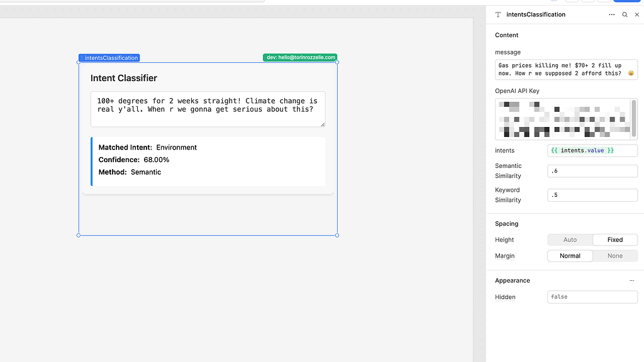Set Height to Fixed
644x362 pixels.
pos(614,239)
